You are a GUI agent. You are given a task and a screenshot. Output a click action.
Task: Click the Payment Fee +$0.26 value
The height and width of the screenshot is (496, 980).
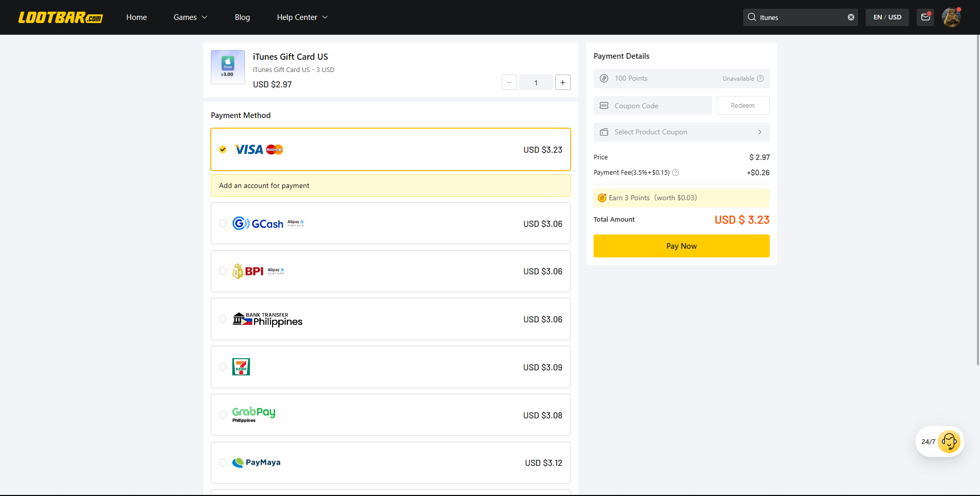coord(758,173)
